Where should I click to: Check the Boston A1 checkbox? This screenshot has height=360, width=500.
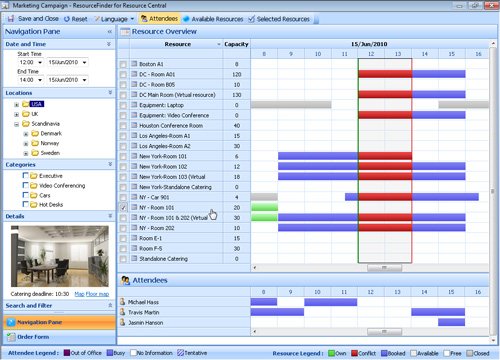click(123, 64)
